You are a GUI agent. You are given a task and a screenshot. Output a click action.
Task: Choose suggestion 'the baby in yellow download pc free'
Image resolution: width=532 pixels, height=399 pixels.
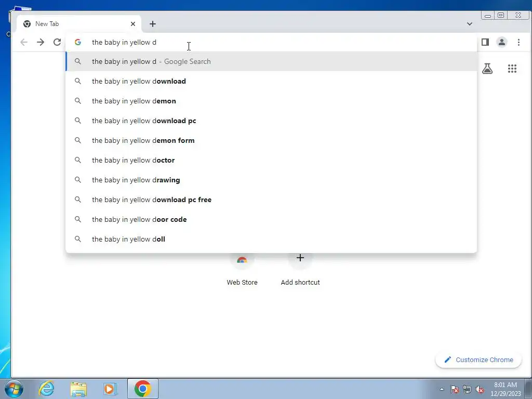271,199
